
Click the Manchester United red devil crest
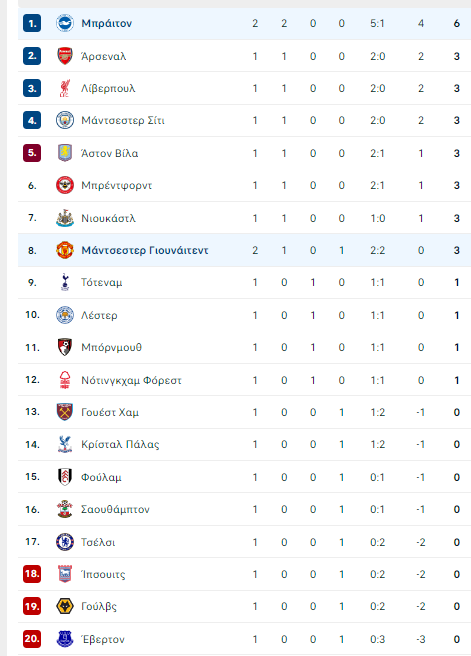(65, 250)
